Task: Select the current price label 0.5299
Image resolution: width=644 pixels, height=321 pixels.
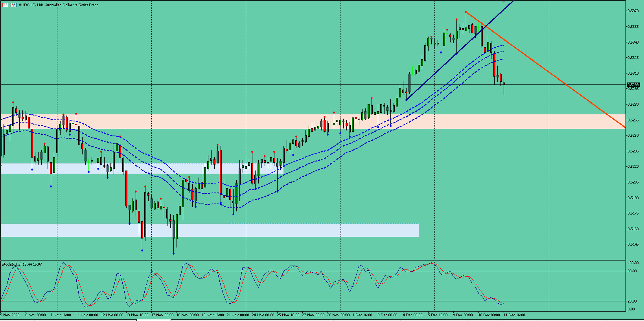Action: [633, 84]
